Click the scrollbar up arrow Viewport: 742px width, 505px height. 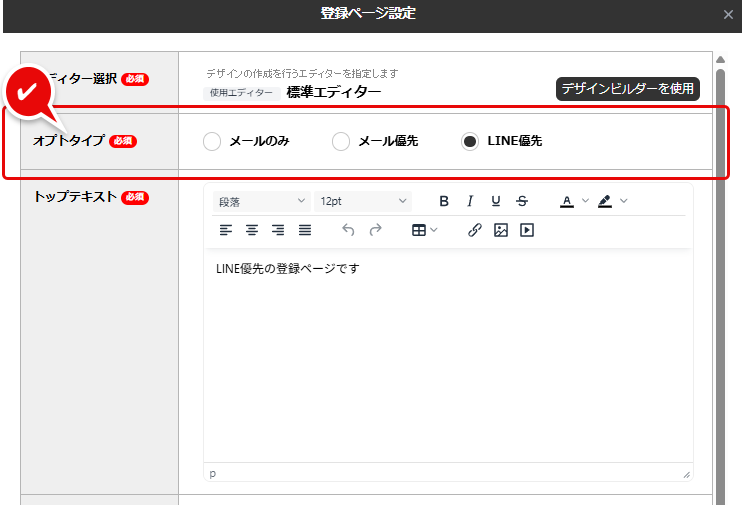point(720,60)
